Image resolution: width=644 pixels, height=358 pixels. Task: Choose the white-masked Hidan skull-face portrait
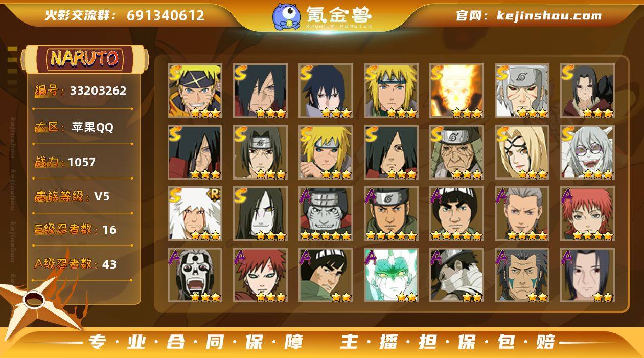[195, 275]
